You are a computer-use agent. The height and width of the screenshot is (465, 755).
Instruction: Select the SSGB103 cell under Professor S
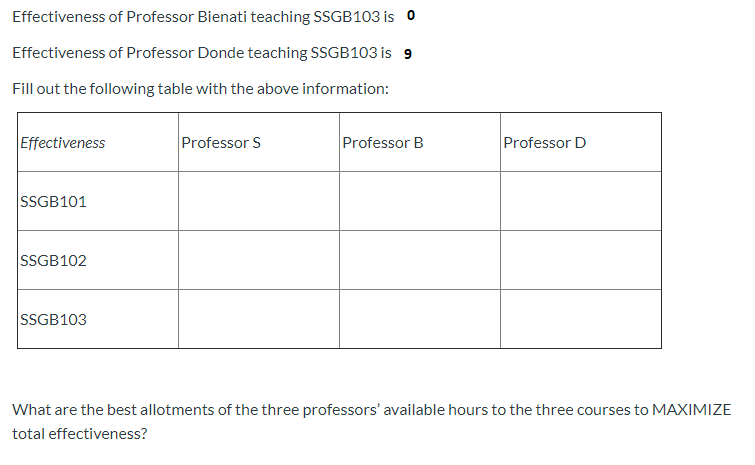coord(258,319)
